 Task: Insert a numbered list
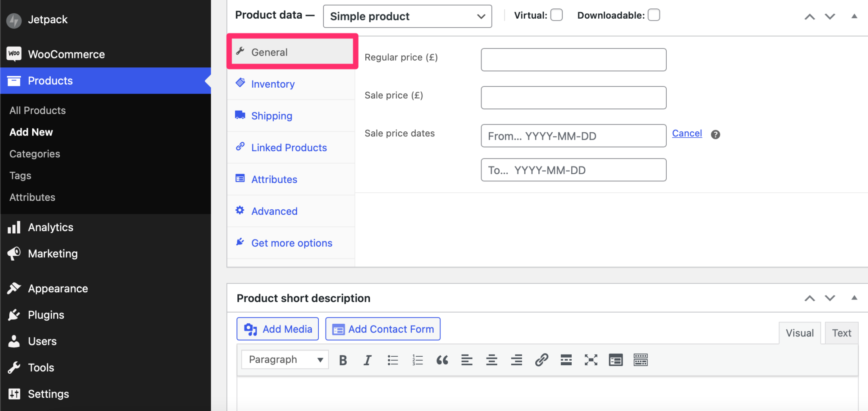coord(417,359)
